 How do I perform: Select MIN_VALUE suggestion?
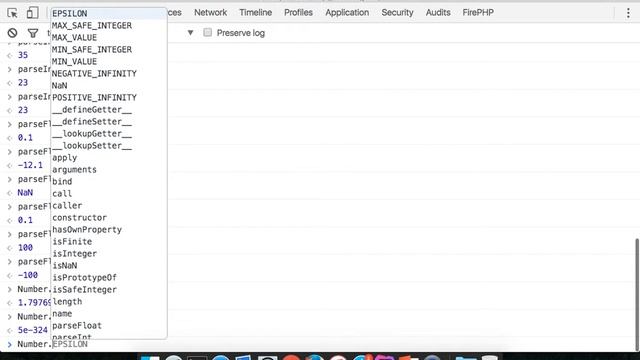109,62
